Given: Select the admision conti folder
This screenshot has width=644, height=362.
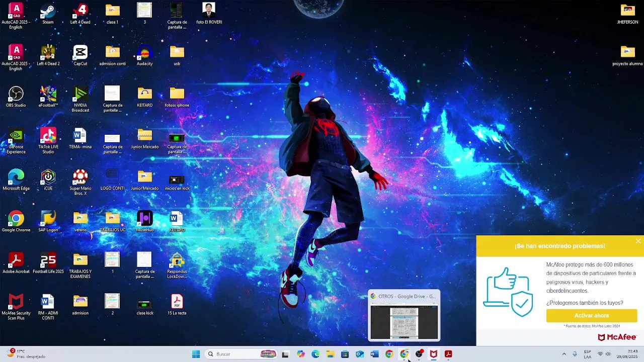Looking at the screenshot, I should (x=112, y=55).
